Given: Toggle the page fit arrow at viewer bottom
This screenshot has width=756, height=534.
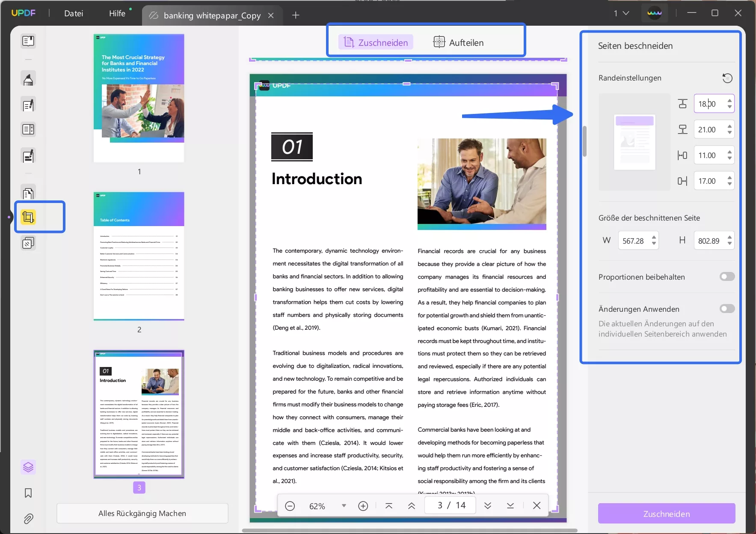Looking at the screenshot, I should (x=389, y=506).
